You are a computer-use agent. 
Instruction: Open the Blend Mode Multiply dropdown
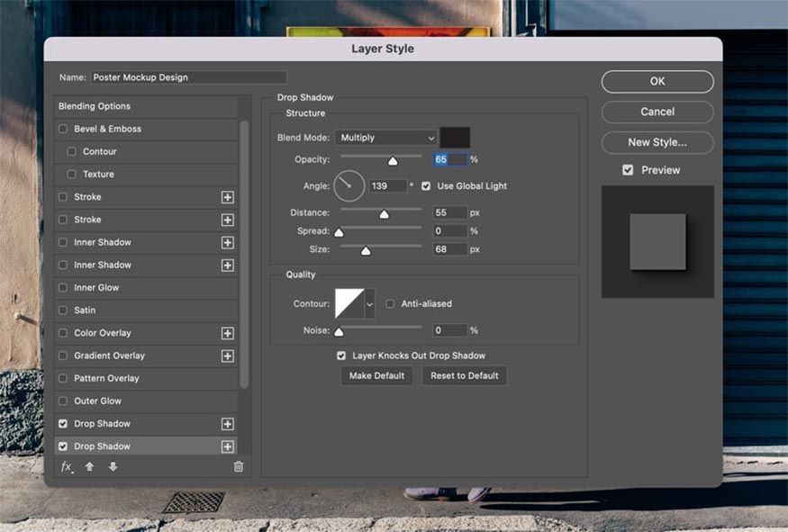[386, 138]
